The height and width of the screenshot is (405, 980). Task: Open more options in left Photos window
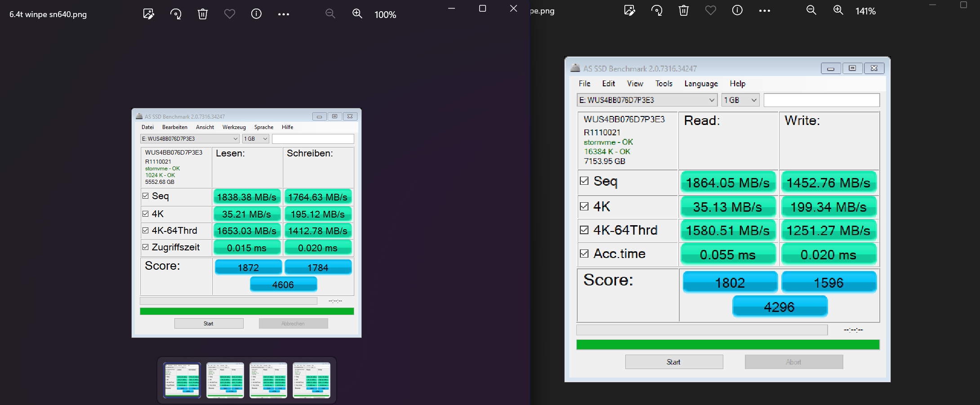[284, 14]
